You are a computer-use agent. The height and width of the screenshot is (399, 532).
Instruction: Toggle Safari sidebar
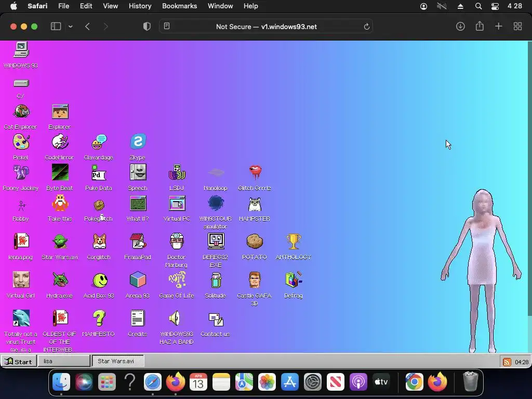56,26
